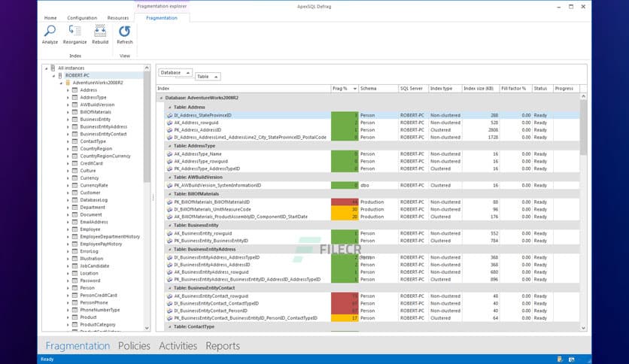This screenshot has width=629, height=364.
Task: Collapse the ROBERT-PC tree node
Action: (x=53, y=76)
